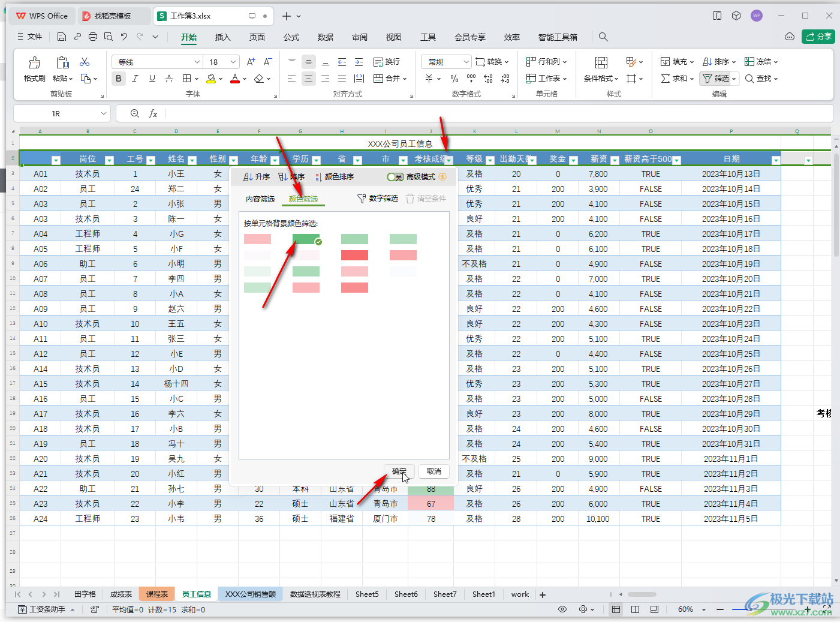This screenshot has height=622, width=840.
Task: Confirm filter with 确定 button
Action: click(399, 471)
